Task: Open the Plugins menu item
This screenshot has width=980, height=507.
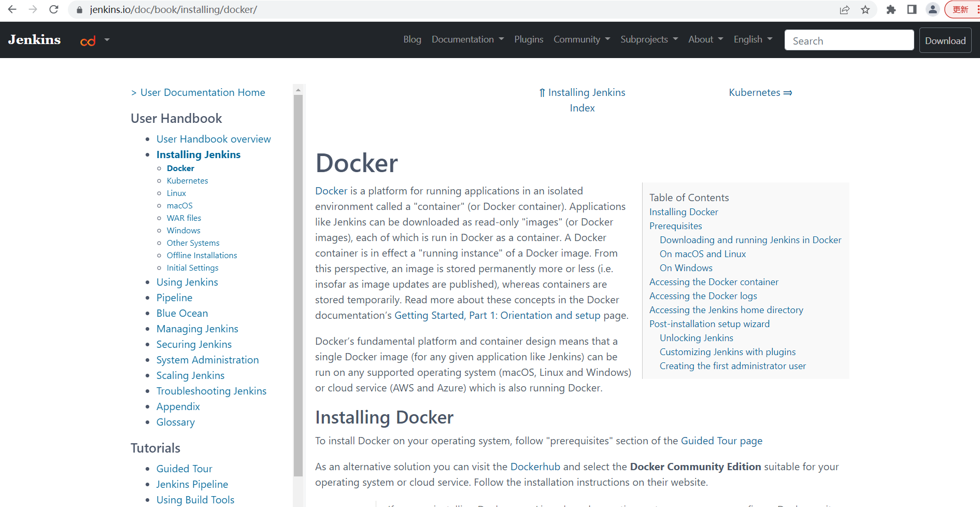Action: coord(529,39)
